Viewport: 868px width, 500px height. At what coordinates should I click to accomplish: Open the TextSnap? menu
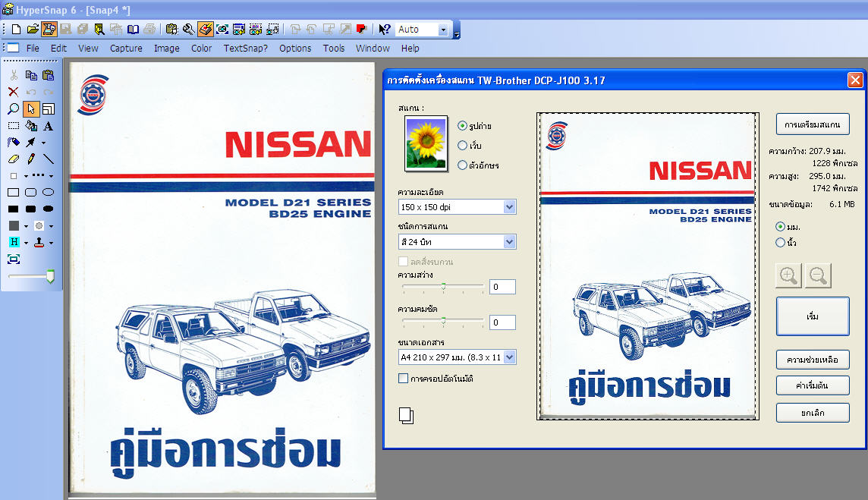pyautogui.click(x=245, y=48)
